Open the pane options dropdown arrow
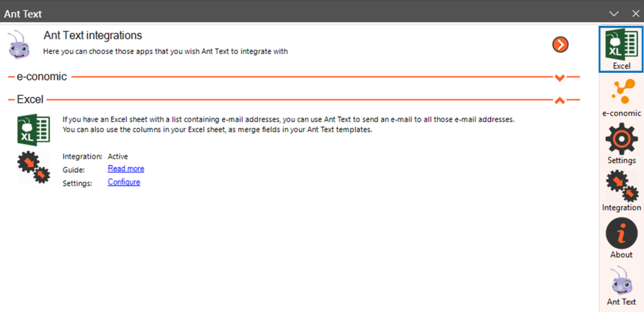The height and width of the screenshot is (312, 644). click(x=614, y=13)
